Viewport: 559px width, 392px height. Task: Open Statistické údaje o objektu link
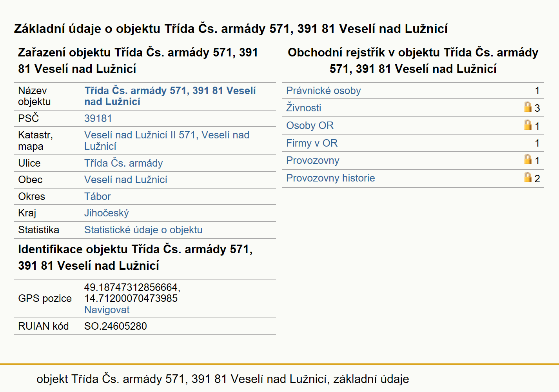click(x=143, y=230)
